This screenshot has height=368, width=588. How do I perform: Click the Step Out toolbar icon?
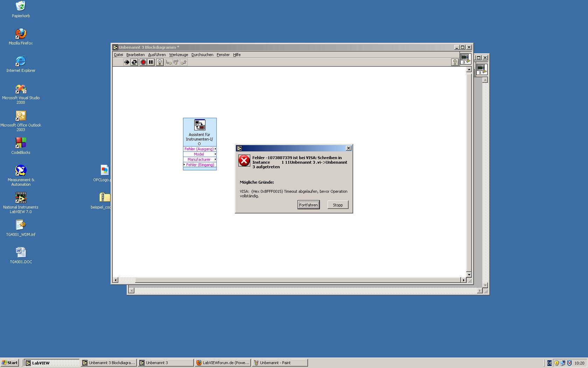click(184, 62)
